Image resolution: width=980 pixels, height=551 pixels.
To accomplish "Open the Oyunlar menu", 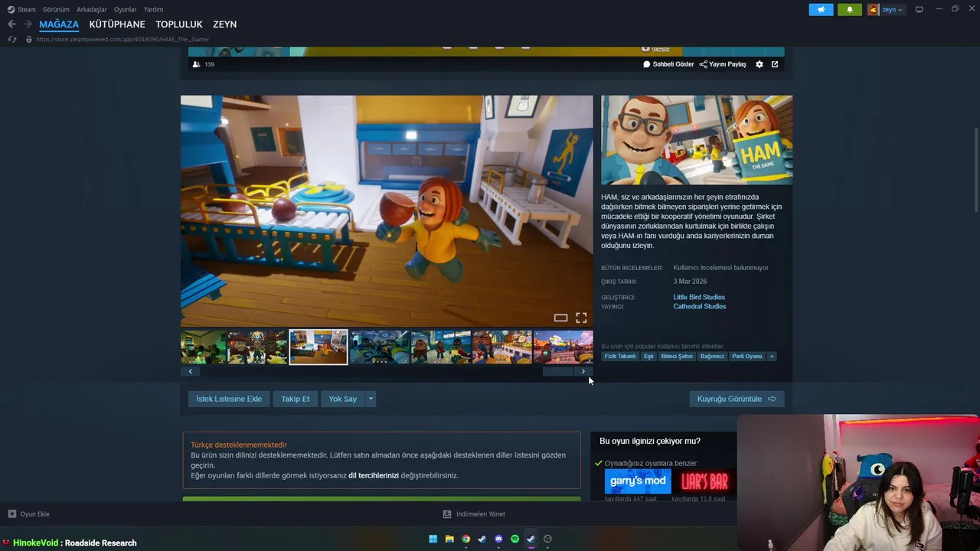I will (x=126, y=9).
